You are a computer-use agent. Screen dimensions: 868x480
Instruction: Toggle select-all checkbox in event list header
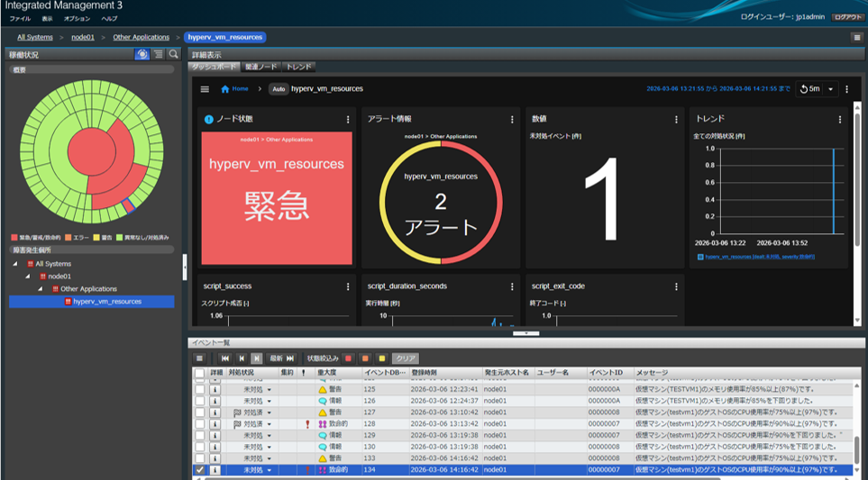pyautogui.click(x=200, y=373)
